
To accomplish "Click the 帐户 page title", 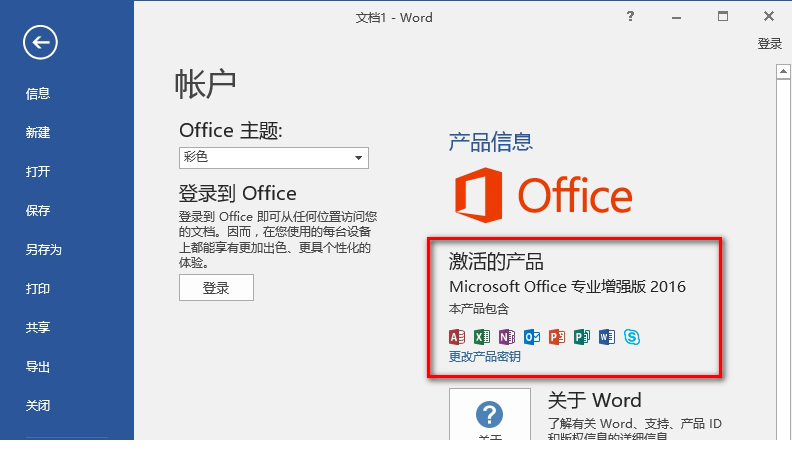I will pos(206,84).
